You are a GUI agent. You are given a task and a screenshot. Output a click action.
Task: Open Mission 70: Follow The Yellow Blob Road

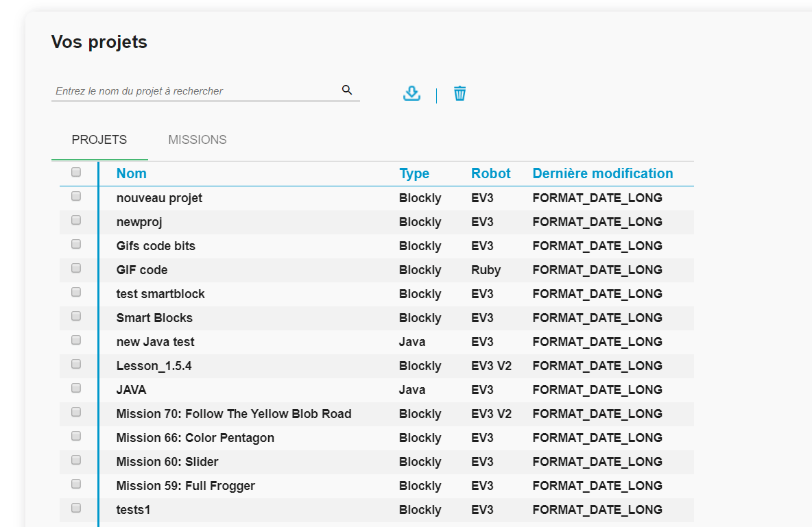(234, 414)
